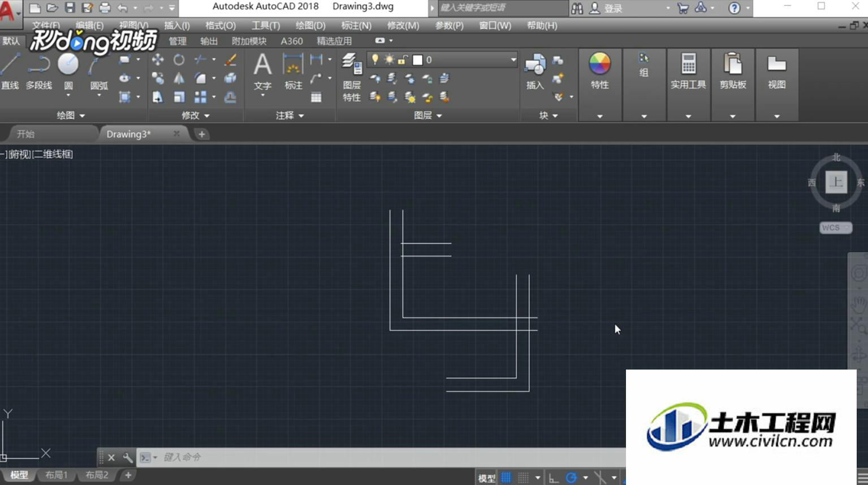Toggle layer lock padlock icon

(403, 59)
